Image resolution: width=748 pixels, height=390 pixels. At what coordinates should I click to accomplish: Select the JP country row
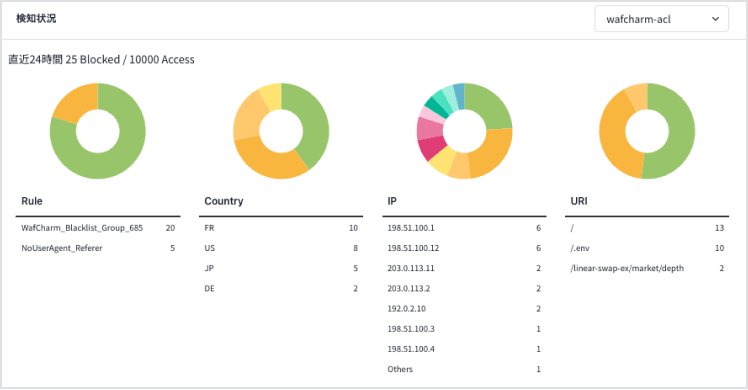click(281, 268)
